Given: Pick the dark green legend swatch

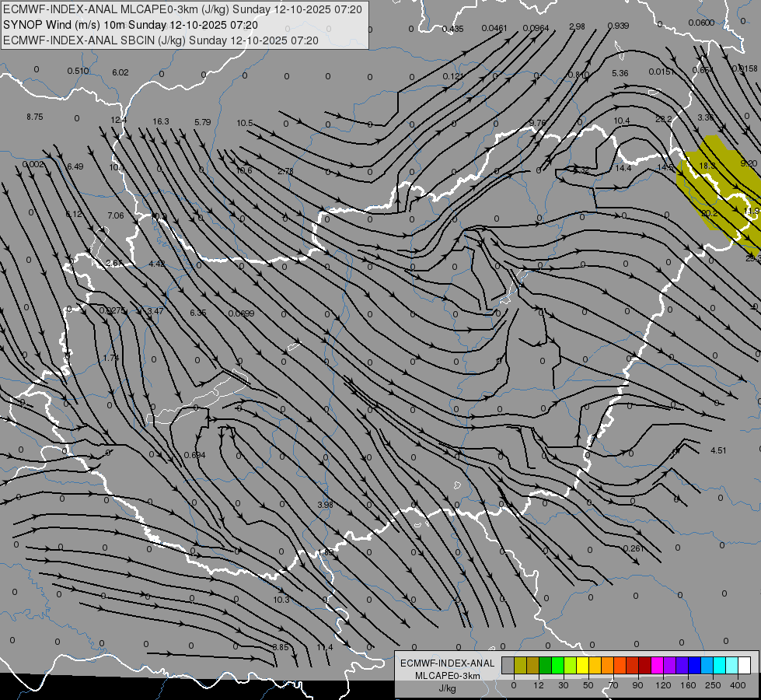Looking at the screenshot, I should click(x=545, y=665).
